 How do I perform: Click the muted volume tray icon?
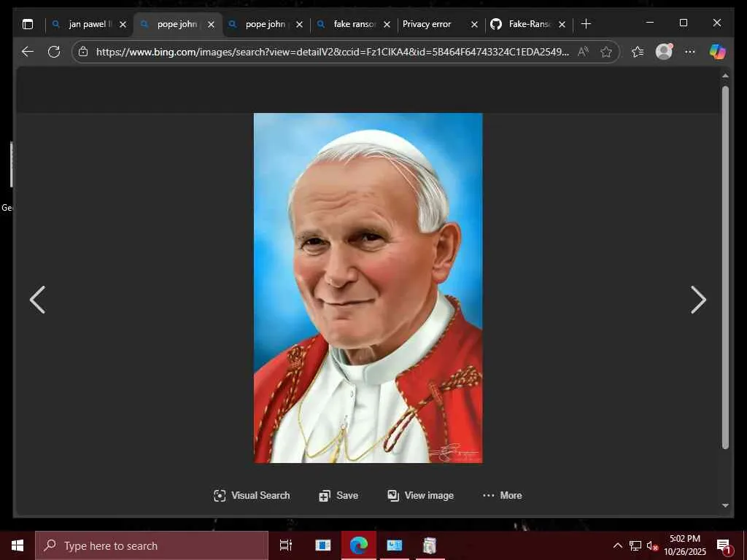(652, 545)
